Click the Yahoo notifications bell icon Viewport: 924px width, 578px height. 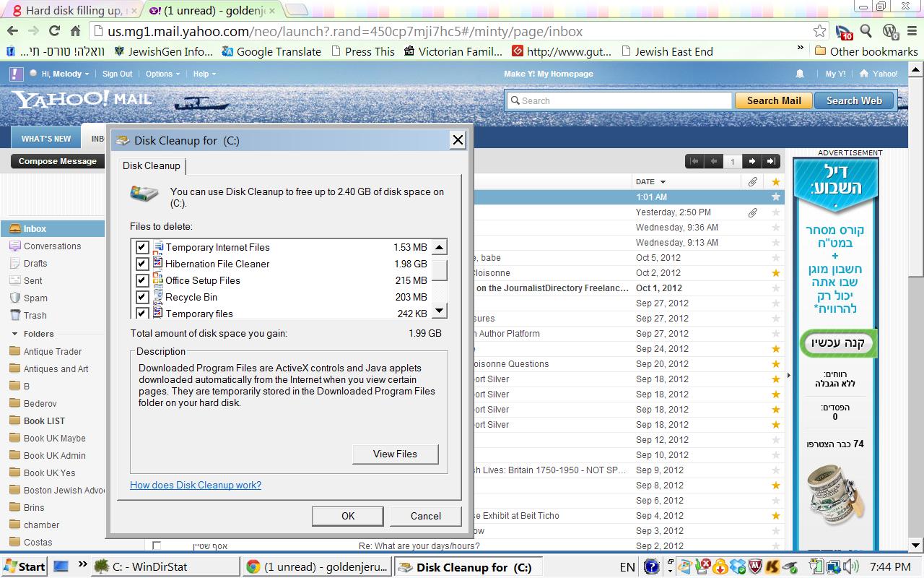800,74
